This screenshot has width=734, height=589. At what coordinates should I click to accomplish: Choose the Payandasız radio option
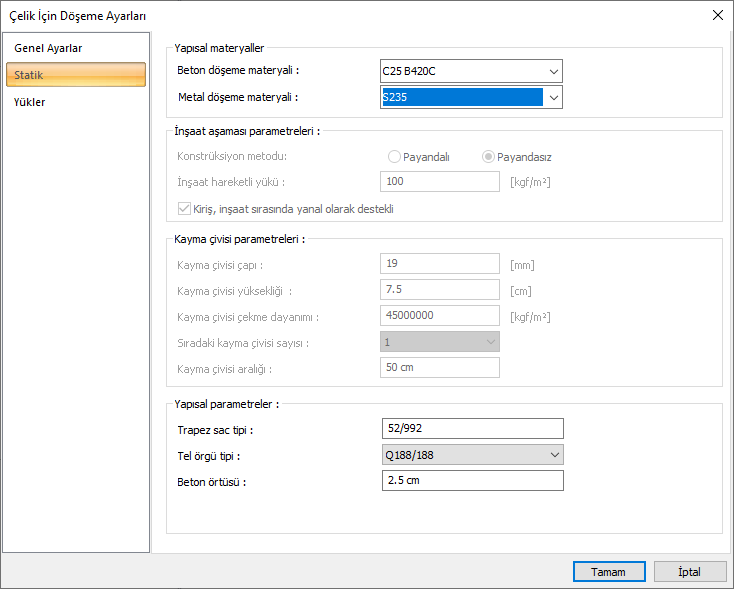point(489,157)
